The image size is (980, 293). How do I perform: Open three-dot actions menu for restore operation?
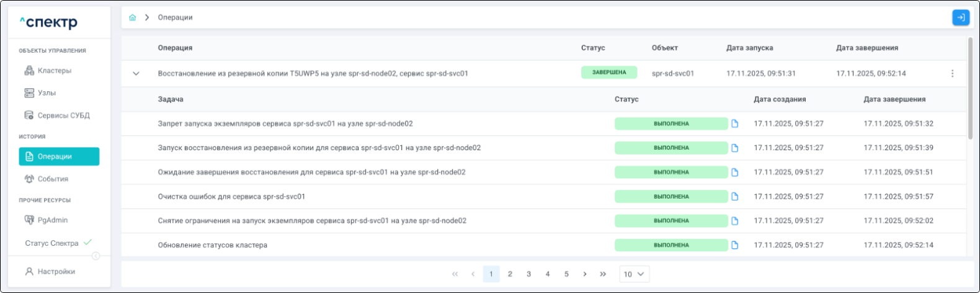pos(952,73)
